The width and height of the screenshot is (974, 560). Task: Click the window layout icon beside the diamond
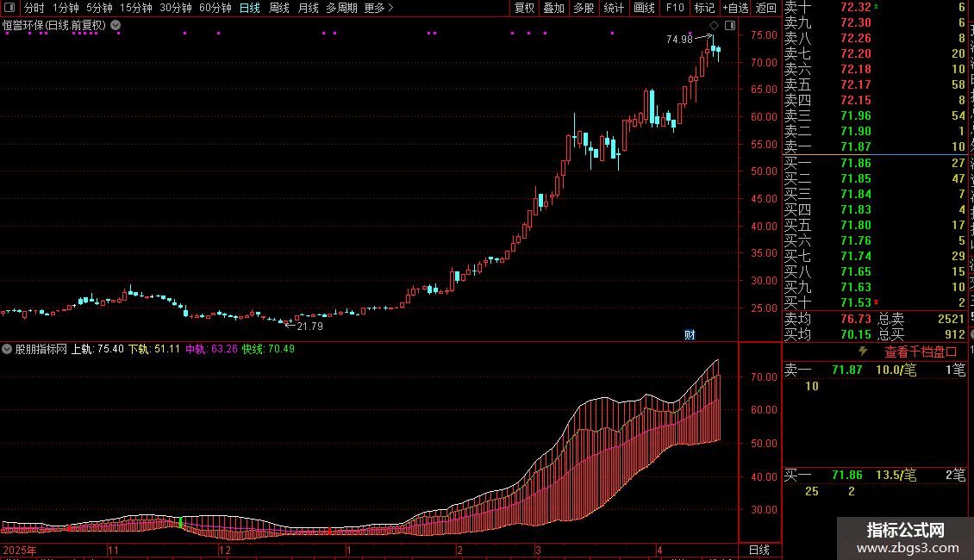click(x=730, y=26)
